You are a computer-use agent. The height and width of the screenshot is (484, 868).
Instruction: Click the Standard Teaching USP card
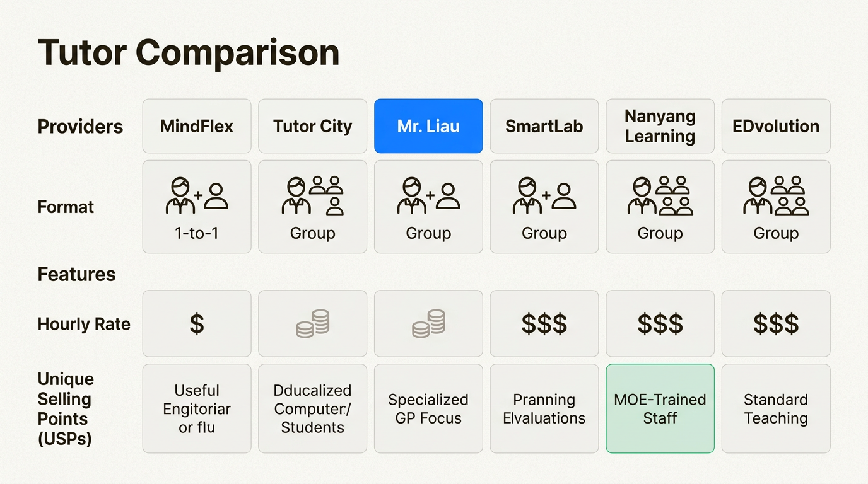tap(776, 408)
